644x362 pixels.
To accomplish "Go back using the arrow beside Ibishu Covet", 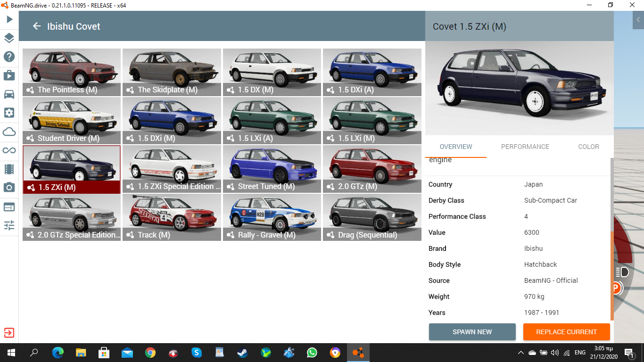I will pos(37,26).
